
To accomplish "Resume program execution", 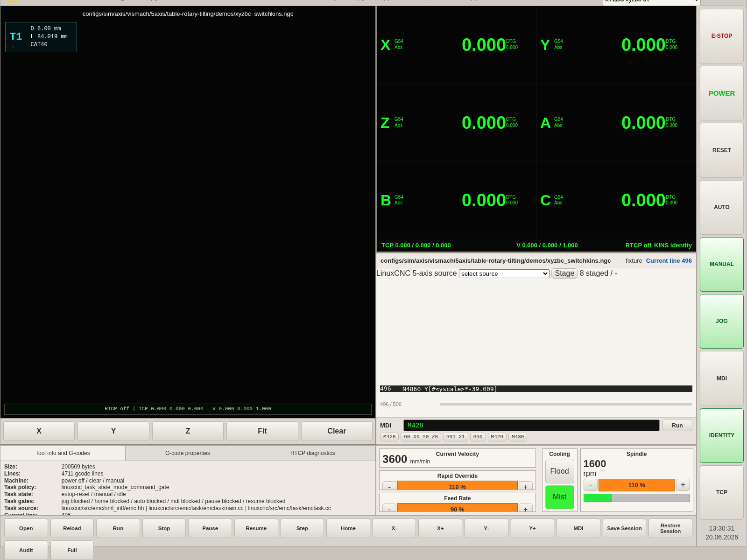I will coord(256,528).
